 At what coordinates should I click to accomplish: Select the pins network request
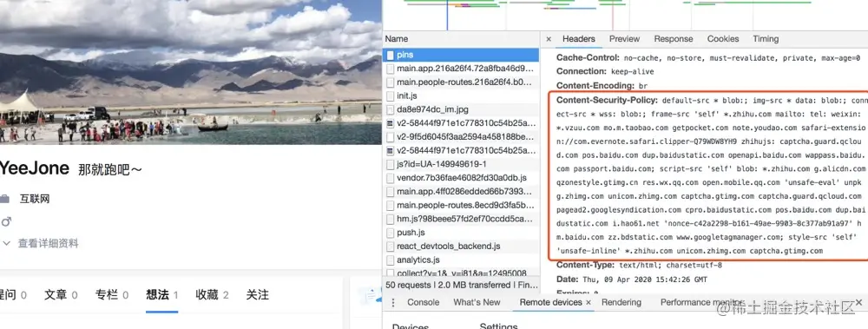(461, 56)
